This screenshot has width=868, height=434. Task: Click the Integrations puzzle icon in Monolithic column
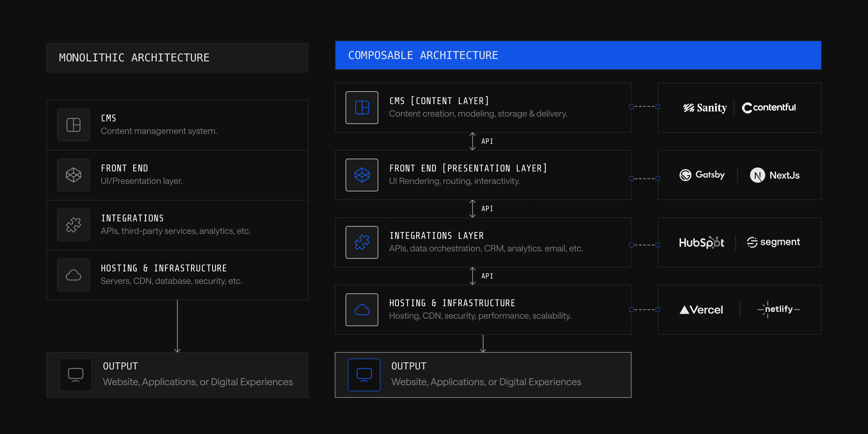73,225
